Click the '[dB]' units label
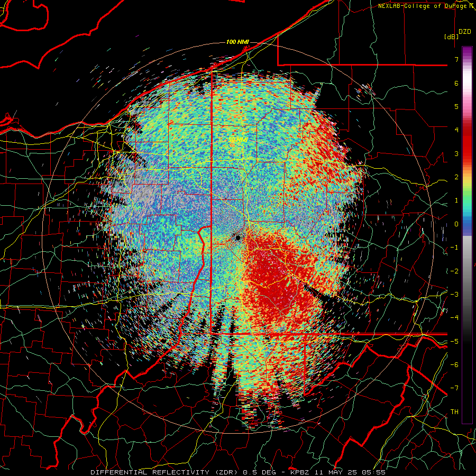Image resolution: width=476 pixels, height=476 pixels. click(451, 36)
